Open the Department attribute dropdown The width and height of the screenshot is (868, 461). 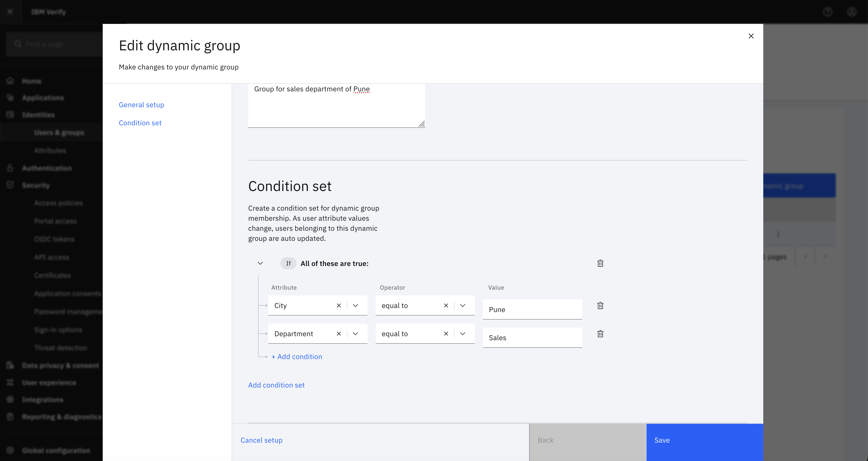(355, 334)
